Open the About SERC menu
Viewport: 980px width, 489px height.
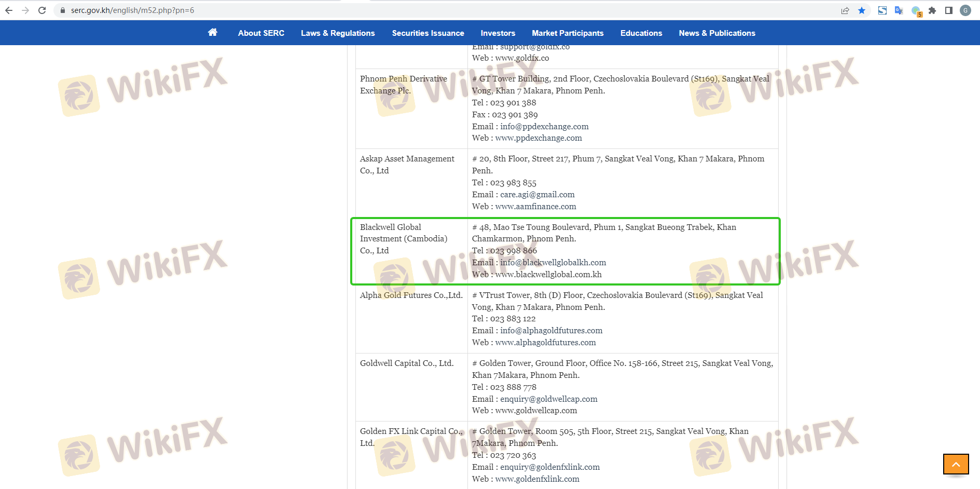point(261,33)
